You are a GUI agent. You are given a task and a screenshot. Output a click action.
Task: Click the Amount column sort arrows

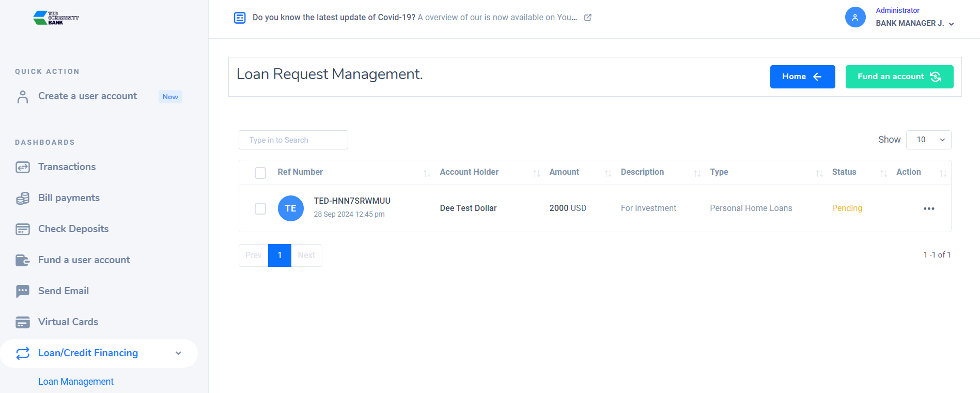click(608, 173)
